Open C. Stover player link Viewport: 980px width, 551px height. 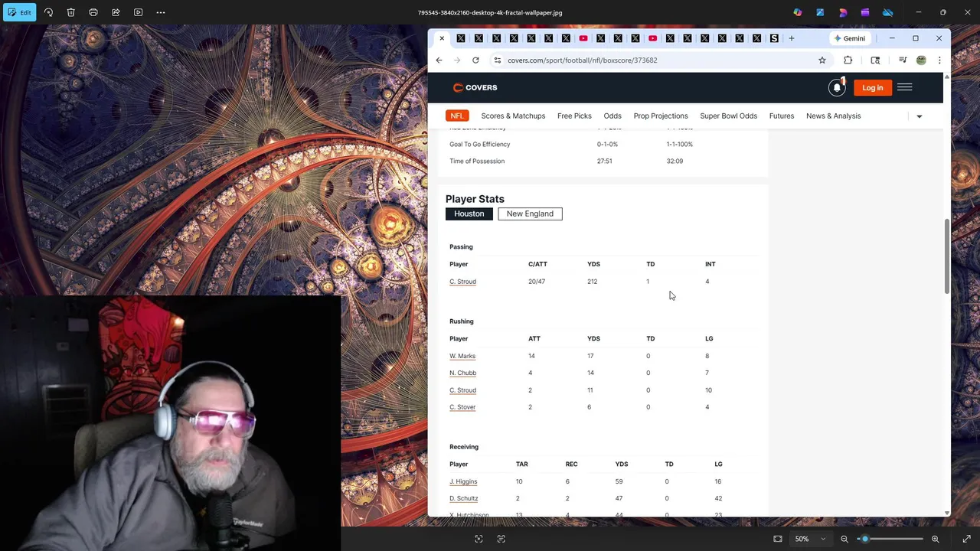[x=462, y=407]
